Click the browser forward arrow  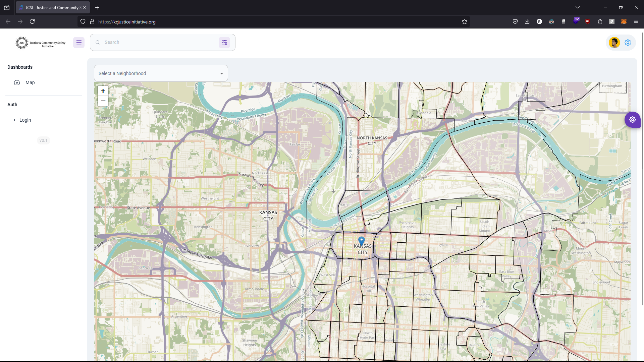click(x=20, y=21)
